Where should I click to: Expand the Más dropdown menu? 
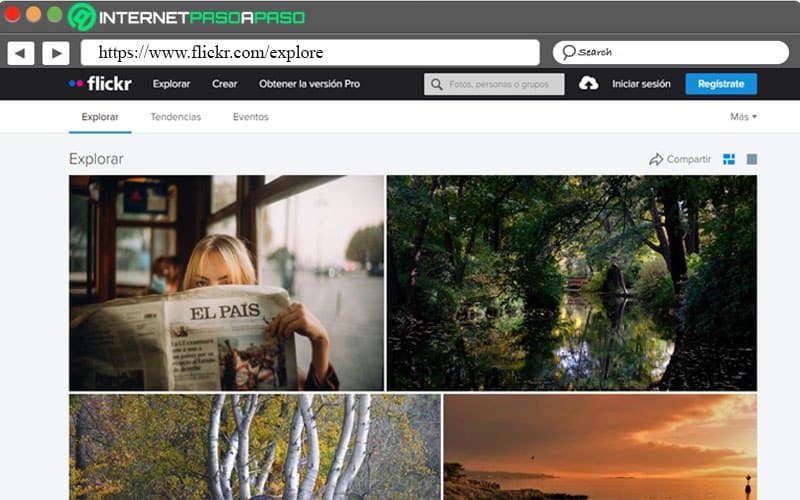click(x=743, y=117)
